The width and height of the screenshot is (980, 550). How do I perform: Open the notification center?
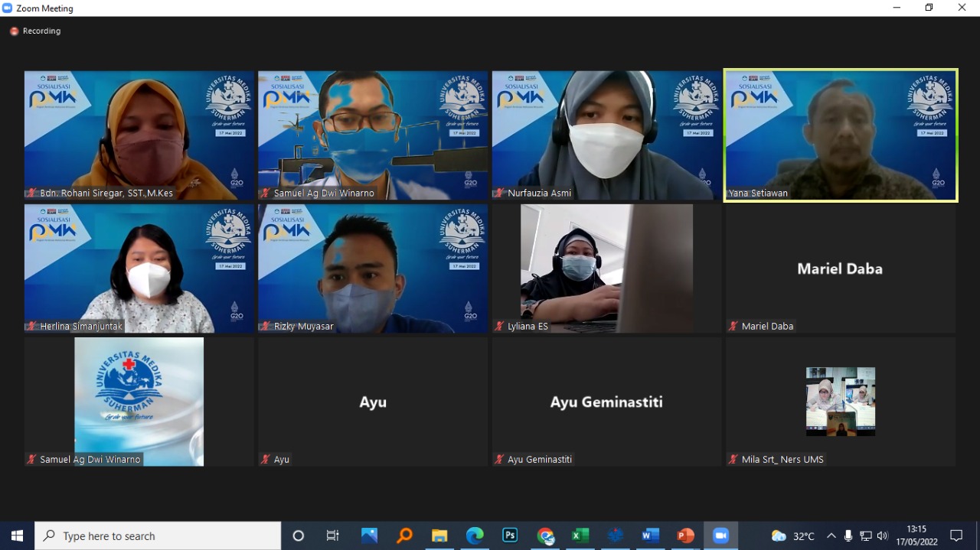(x=956, y=535)
